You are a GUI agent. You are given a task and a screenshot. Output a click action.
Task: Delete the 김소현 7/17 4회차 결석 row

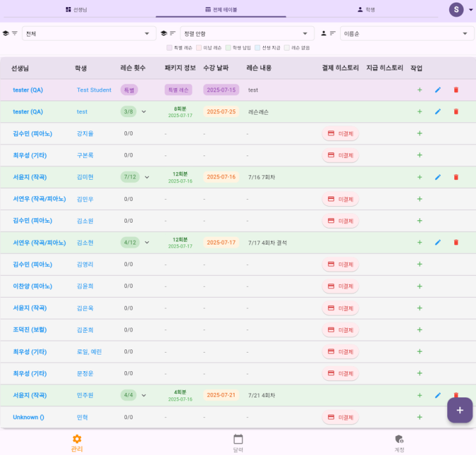click(x=456, y=243)
